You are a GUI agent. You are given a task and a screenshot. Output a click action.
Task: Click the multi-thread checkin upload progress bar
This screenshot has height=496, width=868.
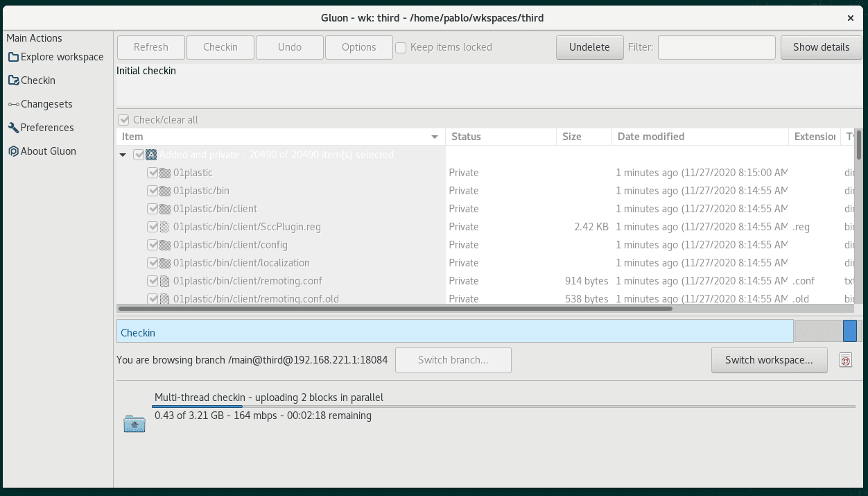coord(504,407)
